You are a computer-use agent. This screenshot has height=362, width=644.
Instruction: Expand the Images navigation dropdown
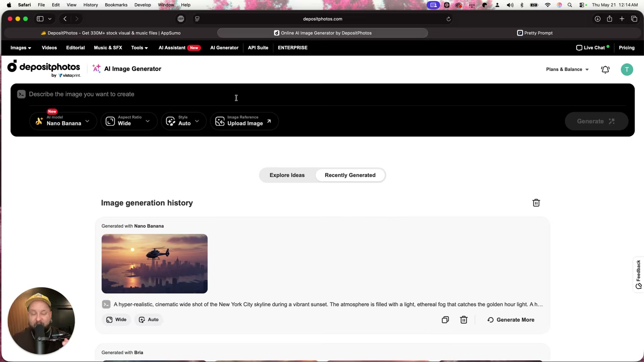pos(21,48)
